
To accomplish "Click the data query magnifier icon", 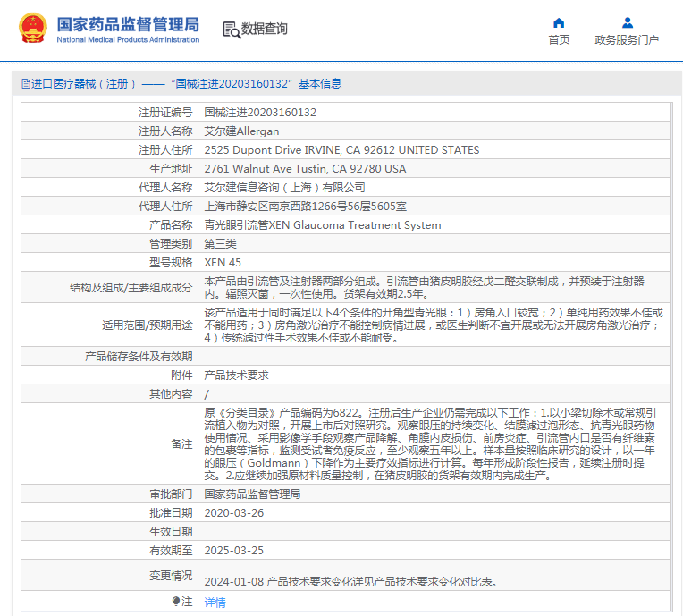I will [232, 30].
